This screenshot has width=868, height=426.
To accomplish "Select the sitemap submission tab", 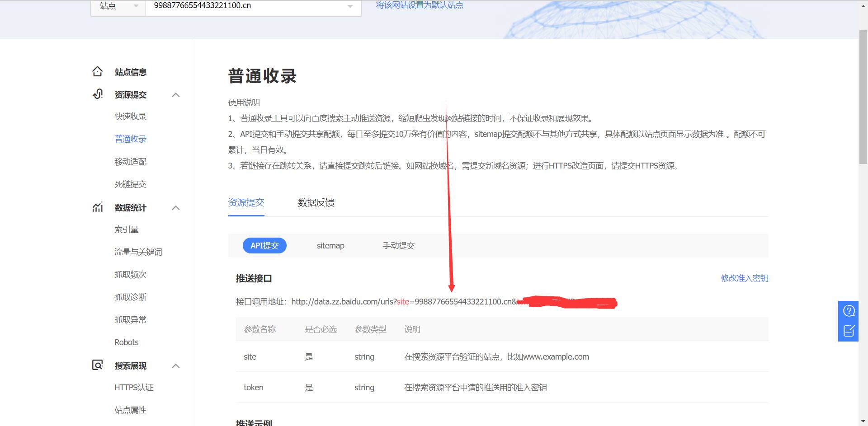I will coord(330,245).
